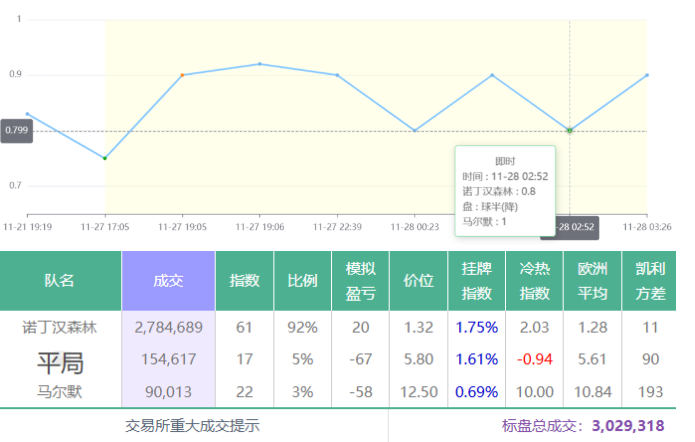
Task: Click the 0.799 y-axis value marker
Action: tap(17, 130)
